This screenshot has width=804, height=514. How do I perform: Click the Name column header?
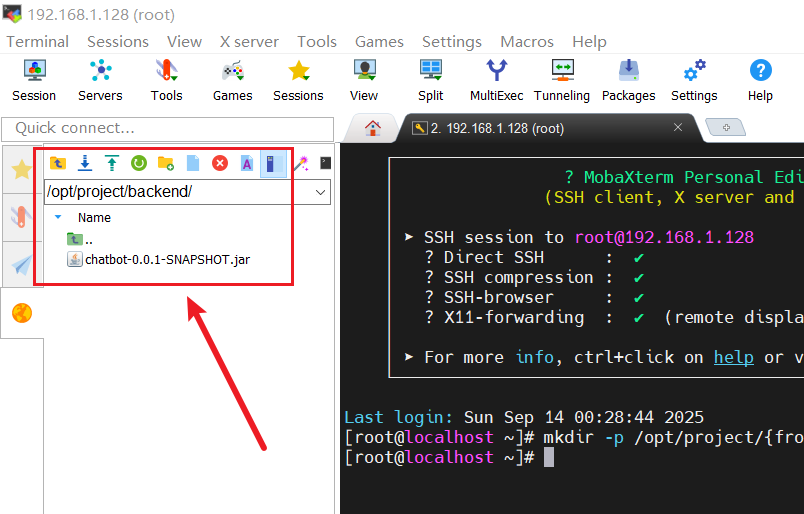[94, 218]
